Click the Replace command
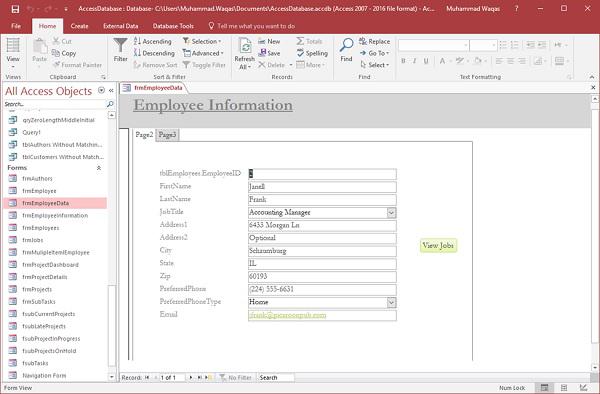The width and height of the screenshot is (600, 394). pos(374,41)
